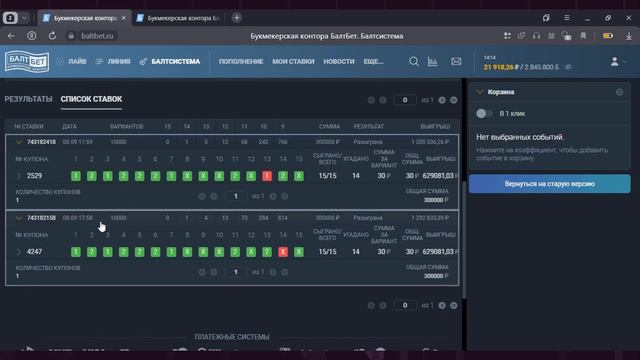Collapse the Корзина panel
This screenshot has height=360, width=640.
[480, 92]
